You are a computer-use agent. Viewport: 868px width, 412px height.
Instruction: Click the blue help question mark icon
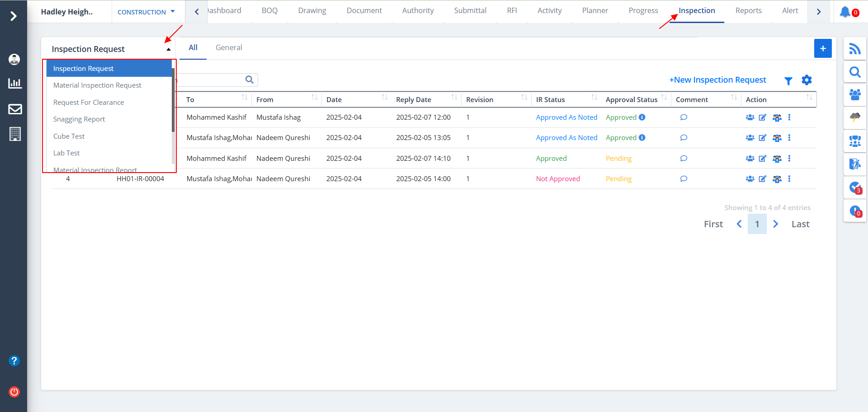[14, 360]
